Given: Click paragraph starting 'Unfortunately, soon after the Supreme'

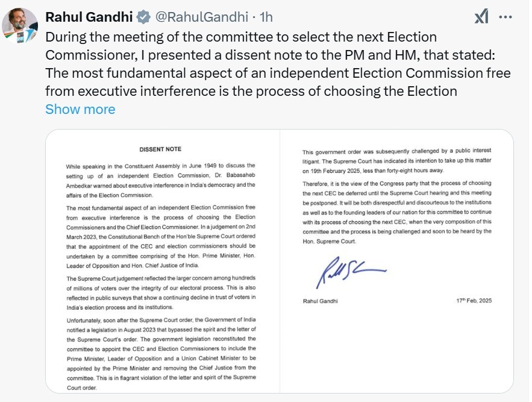Looking at the screenshot, I should (161, 353).
